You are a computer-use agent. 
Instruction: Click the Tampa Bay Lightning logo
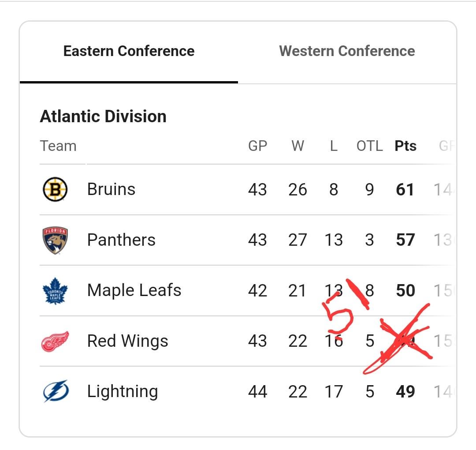(55, 391)
